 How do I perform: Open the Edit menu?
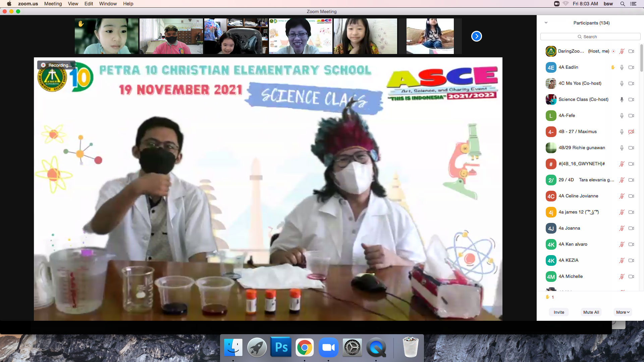click(89, 4)
